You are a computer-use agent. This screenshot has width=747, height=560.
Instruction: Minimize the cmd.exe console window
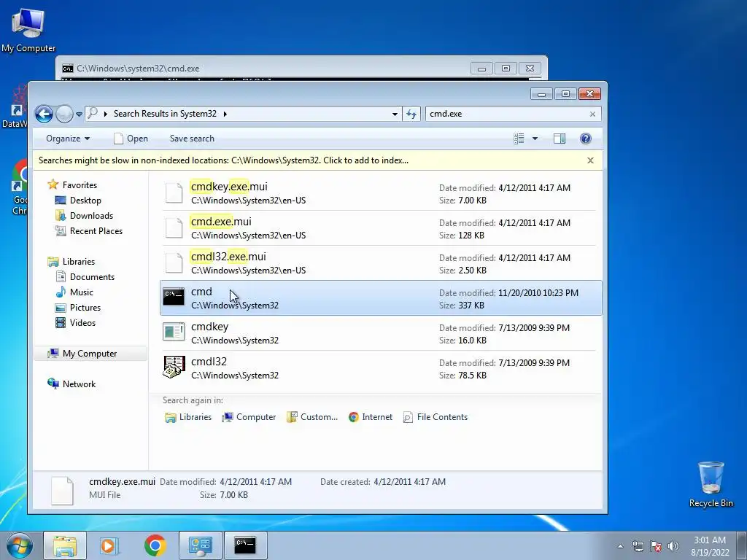481,69
